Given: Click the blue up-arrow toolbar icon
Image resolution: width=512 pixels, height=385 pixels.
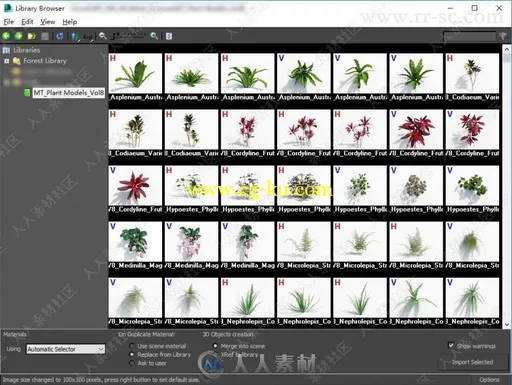Looking at the screenshot, I should click(75, 36).
